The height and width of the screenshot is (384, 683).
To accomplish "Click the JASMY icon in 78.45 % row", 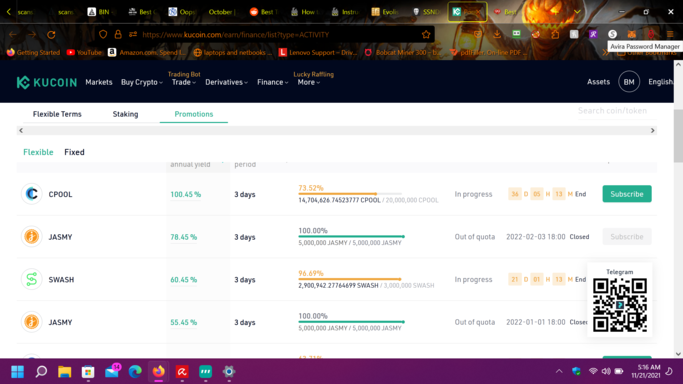I will pyautogui.click(x=31, y=236).
